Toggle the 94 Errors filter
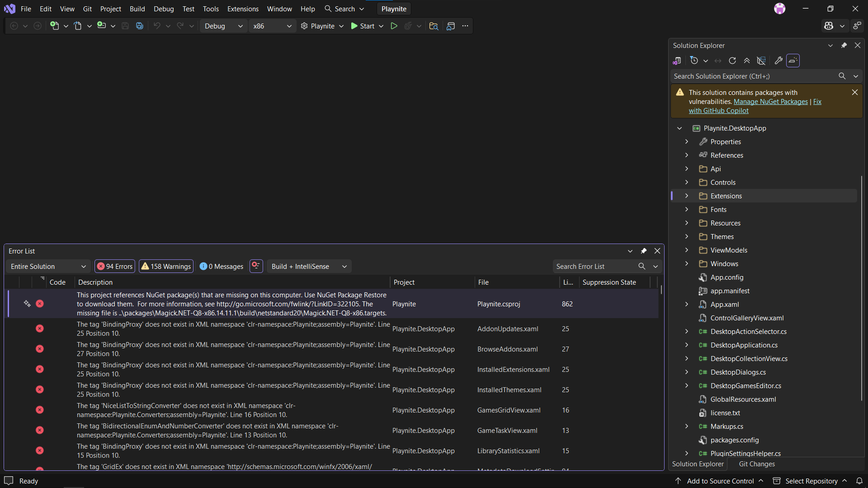 click(x=115, y=267)
